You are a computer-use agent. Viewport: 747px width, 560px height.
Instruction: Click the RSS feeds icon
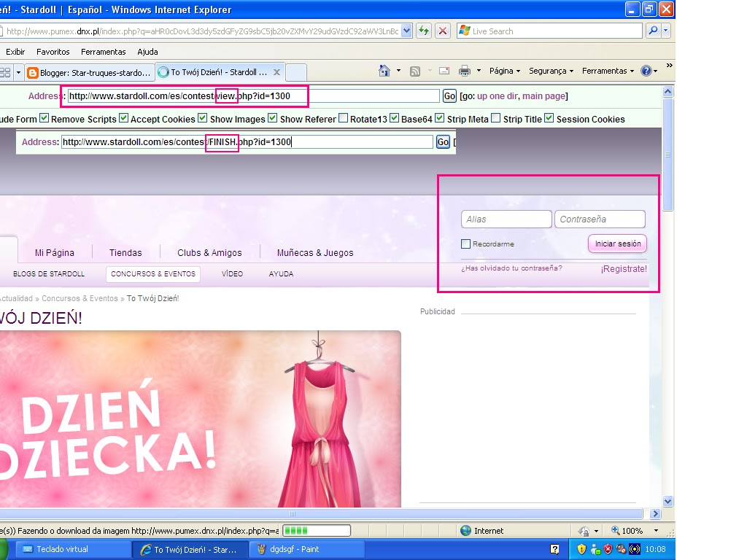tap(415, 71)
